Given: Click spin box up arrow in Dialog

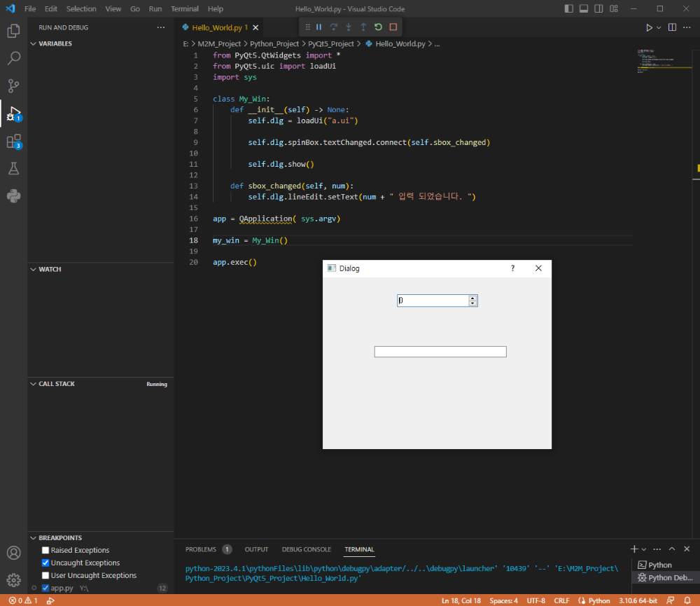Looking at the screenshot, I should coord(472,298).
